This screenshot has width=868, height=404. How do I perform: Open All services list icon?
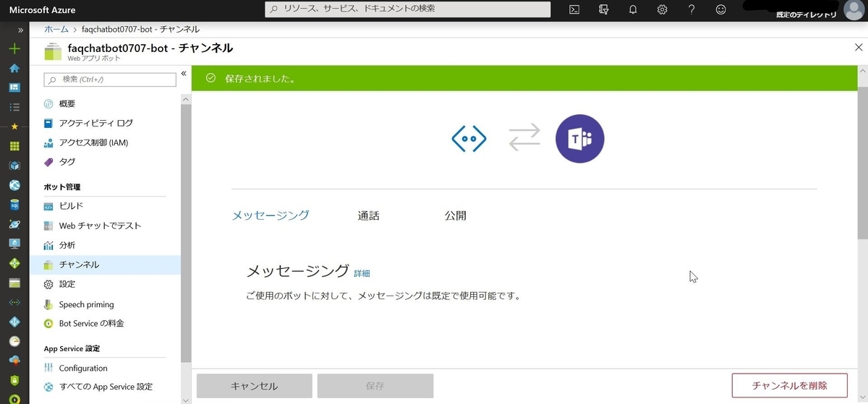[x=14, y=107]
